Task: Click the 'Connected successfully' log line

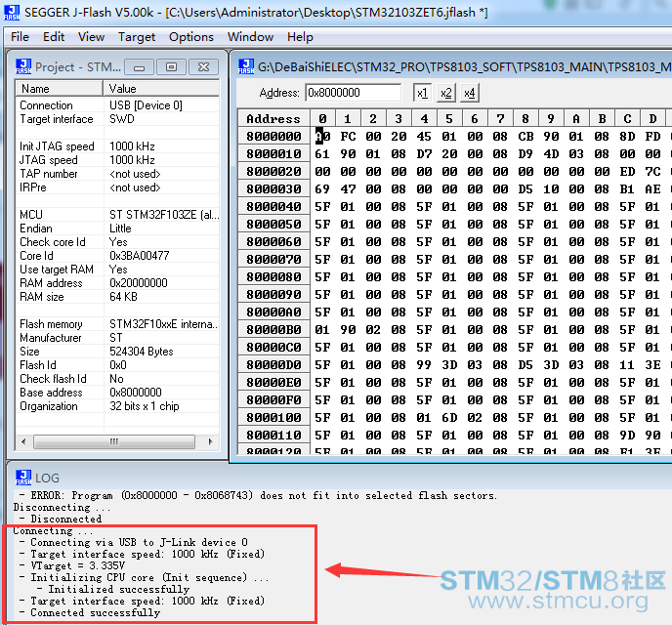Action: (90, 612)
